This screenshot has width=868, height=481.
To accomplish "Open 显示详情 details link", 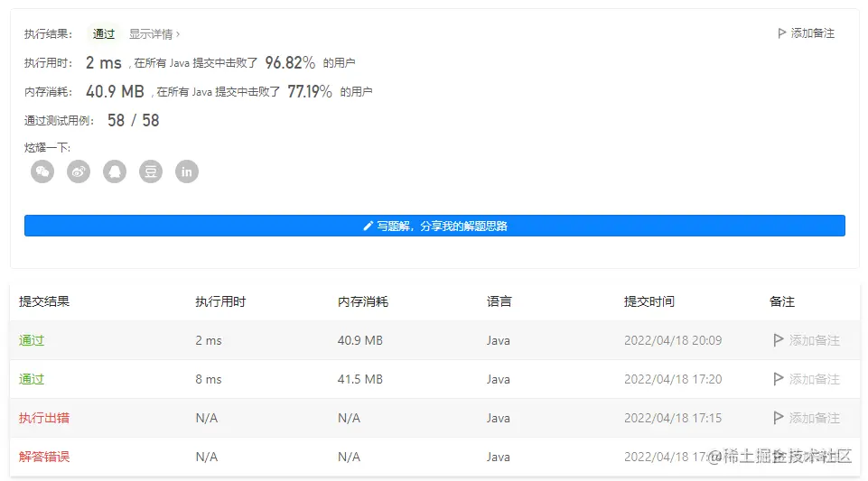I will 154,34.
